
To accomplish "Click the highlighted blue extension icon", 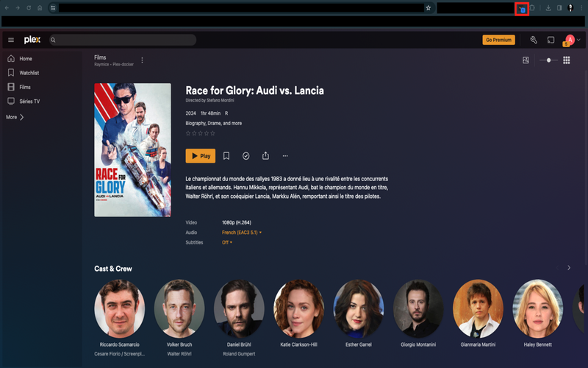I will [x=522, y=9].
